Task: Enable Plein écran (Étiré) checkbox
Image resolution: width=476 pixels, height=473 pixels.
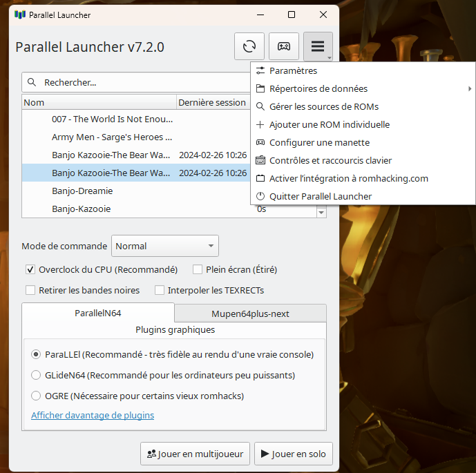Action: click(198, 269)
